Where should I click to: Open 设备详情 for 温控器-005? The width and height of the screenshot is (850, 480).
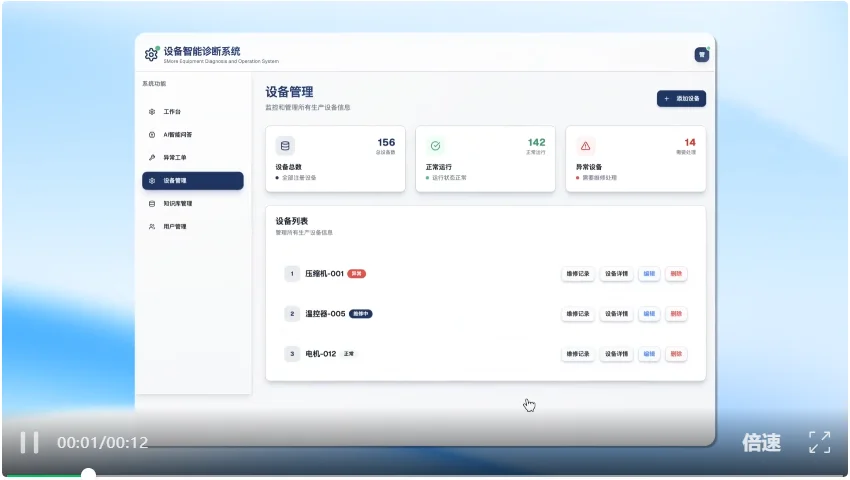(616, 313)
